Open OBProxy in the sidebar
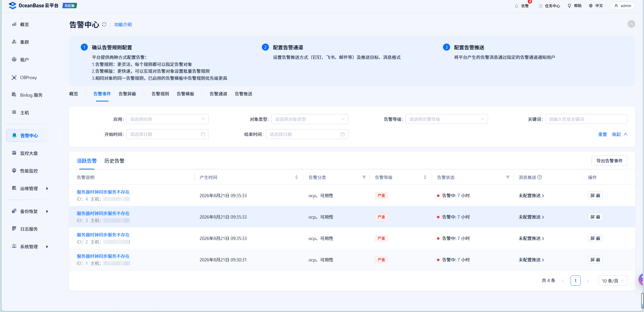This screenshot has width=644, height=312. (28, 78)
